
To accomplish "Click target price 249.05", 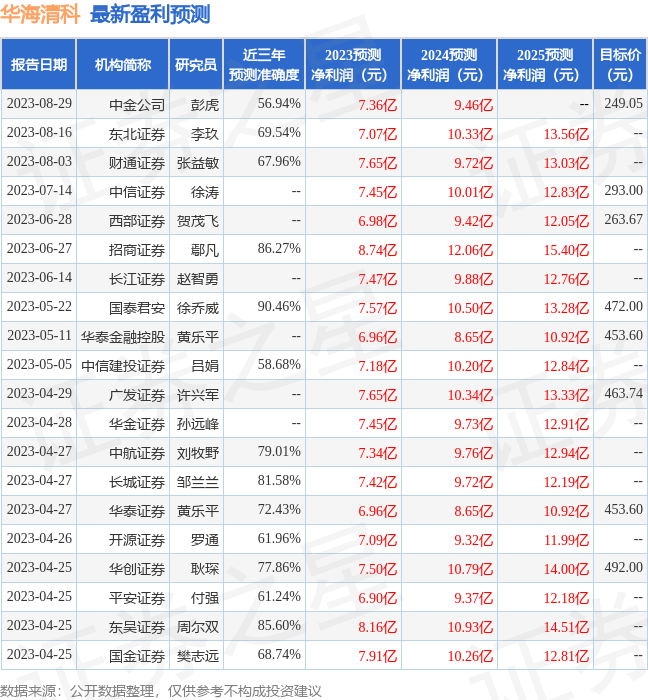I will coord(623,104).
